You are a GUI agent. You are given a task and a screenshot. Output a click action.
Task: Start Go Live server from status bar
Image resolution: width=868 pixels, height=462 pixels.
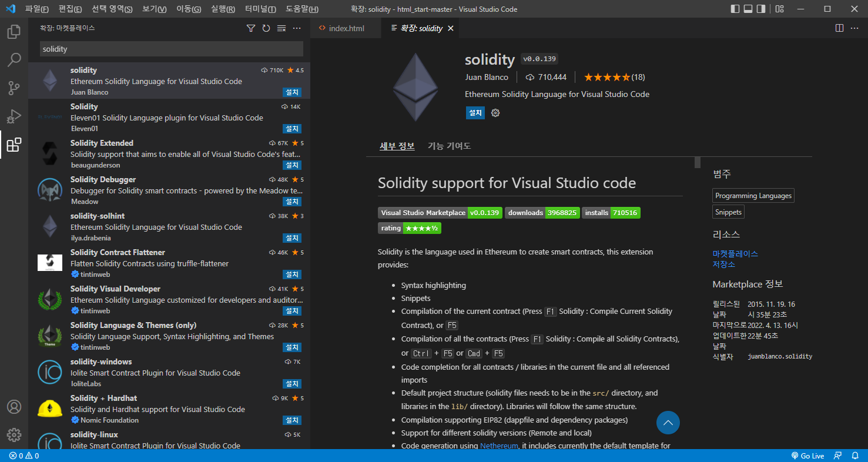[x=807, y=456]
